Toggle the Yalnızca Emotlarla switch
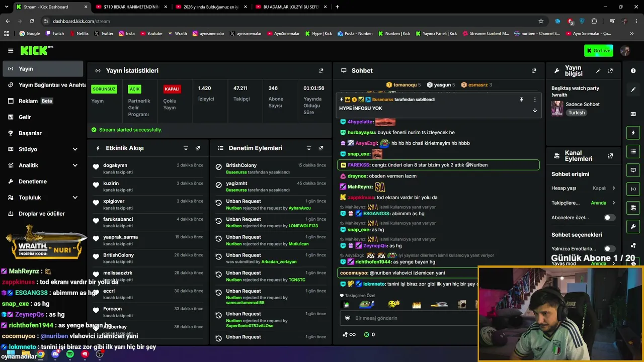 609,249
